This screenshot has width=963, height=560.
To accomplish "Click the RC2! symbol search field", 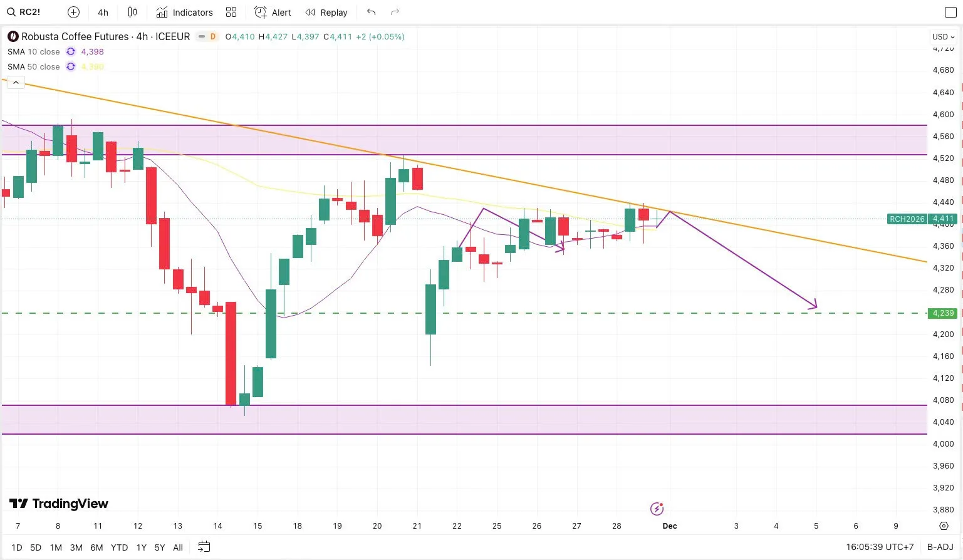I will (x=24, y=13).
